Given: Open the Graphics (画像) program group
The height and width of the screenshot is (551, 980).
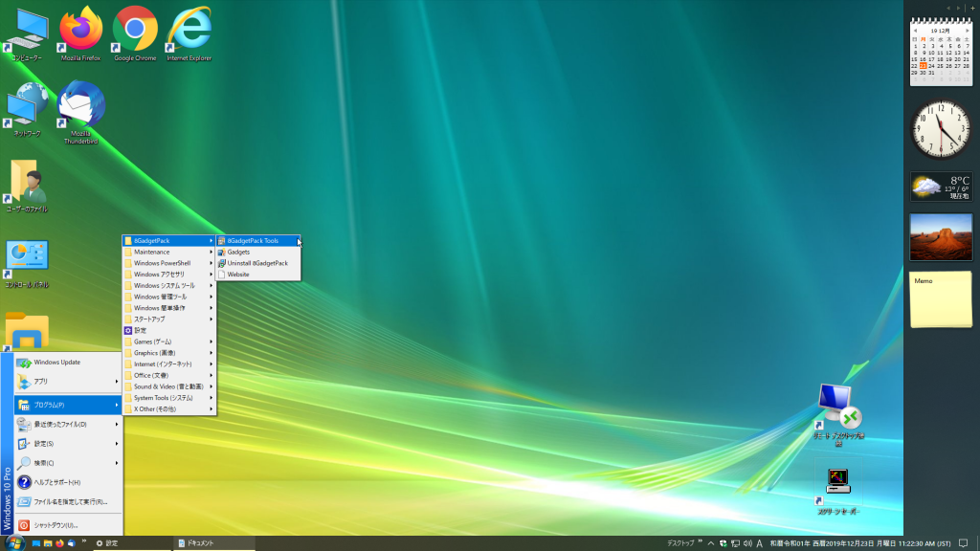Looking at the screenshot, I should 168,353.
